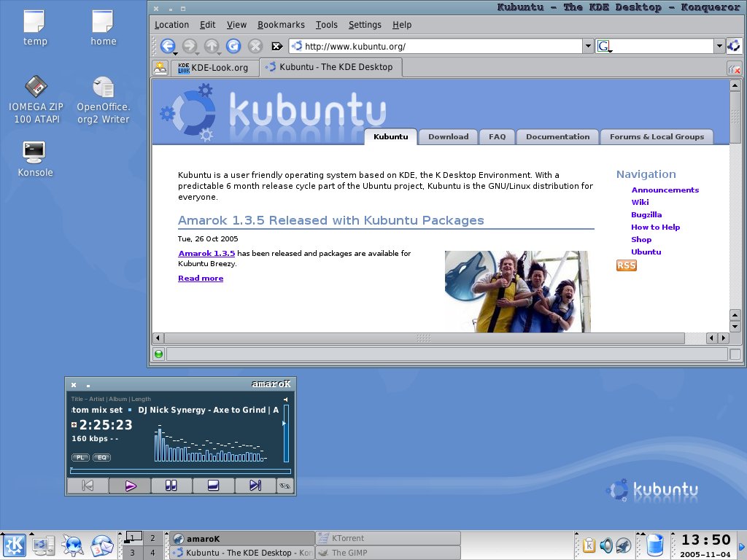Screen dimensions: 747x560
Task: Toggle amaroK time display plus sign
Action: (74, 425)
